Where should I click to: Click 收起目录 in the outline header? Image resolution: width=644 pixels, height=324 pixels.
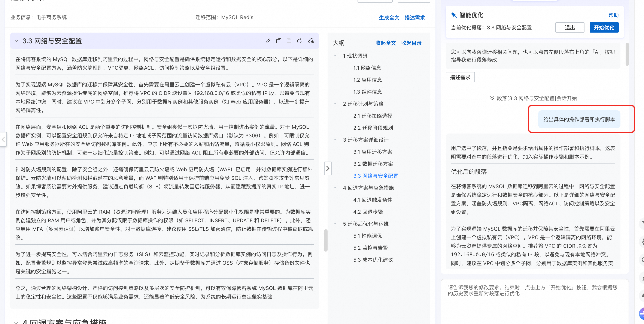coord(411,43)
